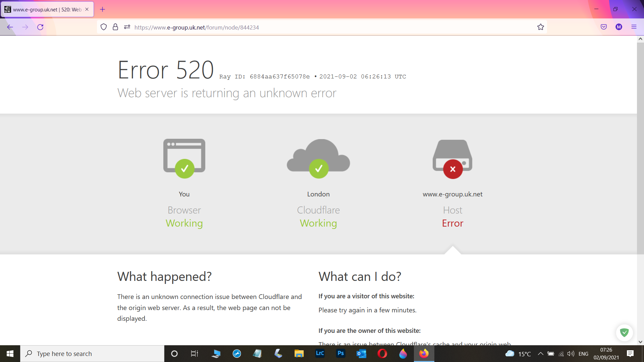
Task: Open the volume control in tray
Action: 571,354
